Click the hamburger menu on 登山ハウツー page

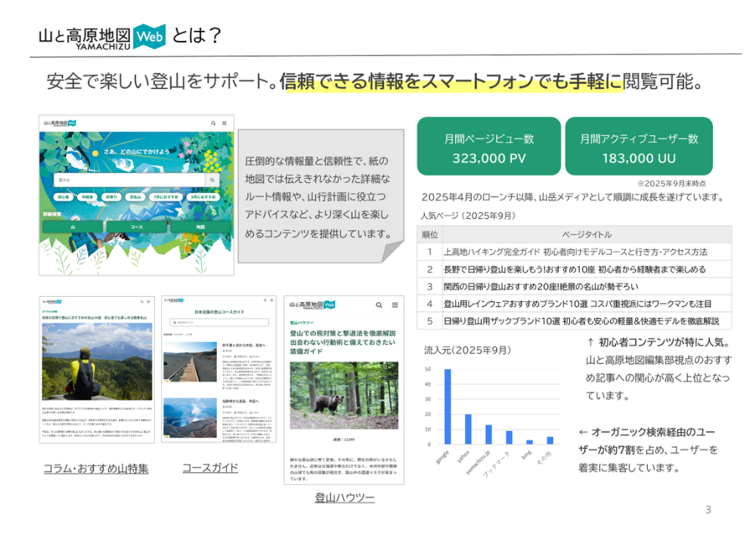(x=395, y=305)
